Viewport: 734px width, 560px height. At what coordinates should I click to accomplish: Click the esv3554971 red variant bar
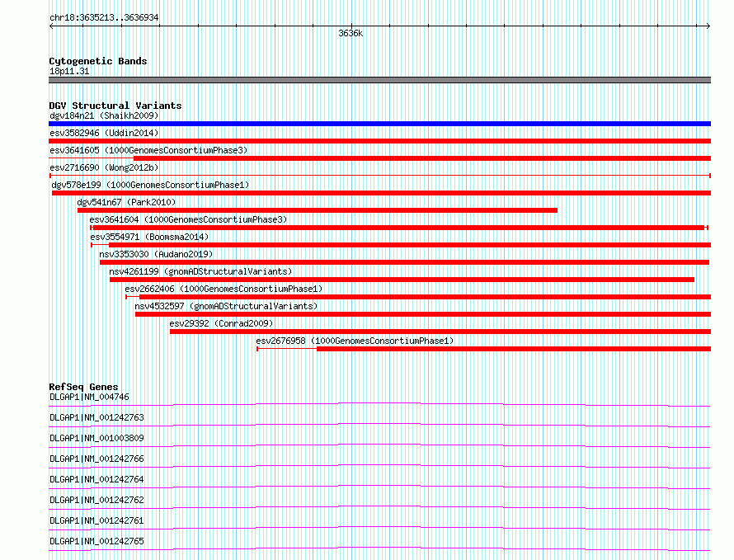tap(410, 245)
